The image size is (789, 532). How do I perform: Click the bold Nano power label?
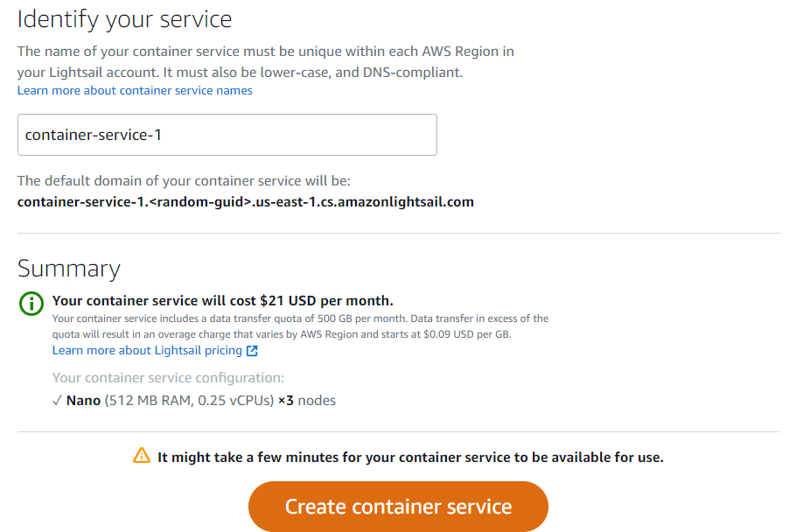(83, 401)
